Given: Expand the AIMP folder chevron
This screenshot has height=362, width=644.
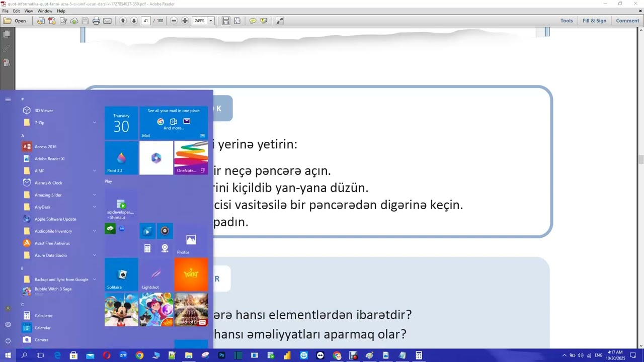Looking at the screenshot, I should pos(95,171).
